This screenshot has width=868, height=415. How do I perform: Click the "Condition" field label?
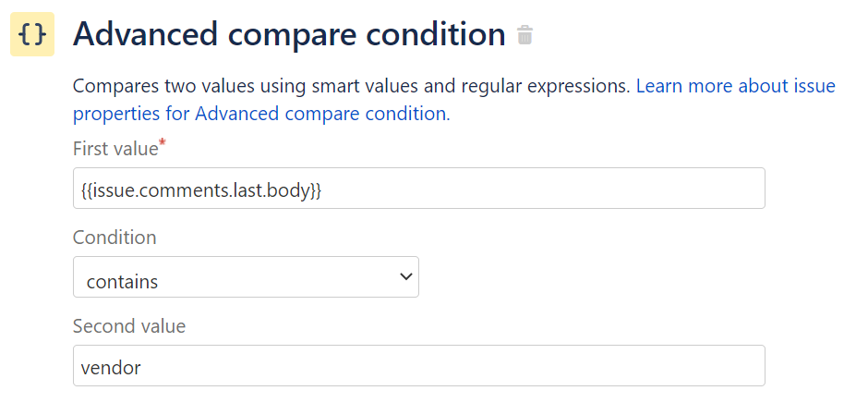click(115, 238)
